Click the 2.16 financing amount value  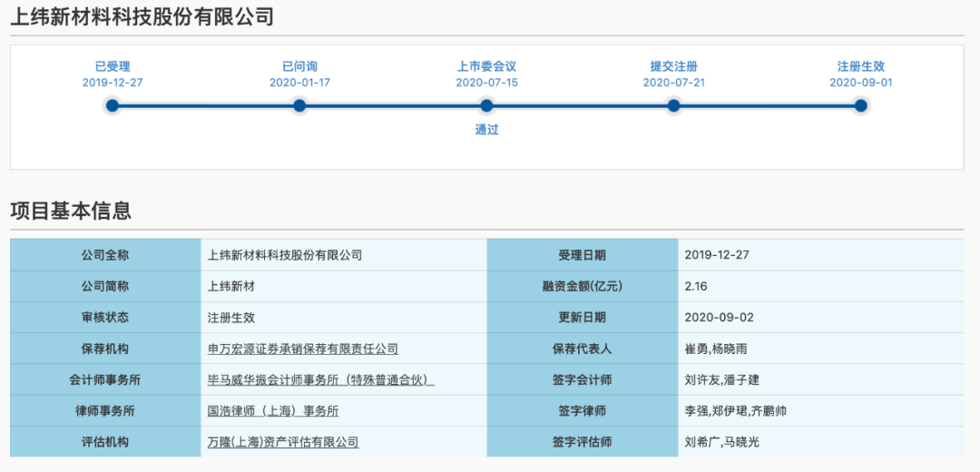pyautogui.click(x=696, y=286)
